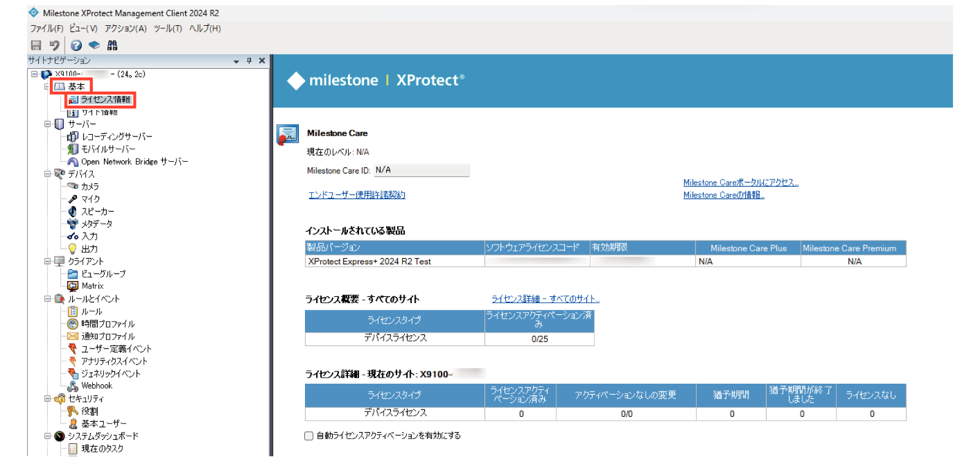Click the ライセンスなし column header
This screenshot has width=980, height=463.
point(871,395)
